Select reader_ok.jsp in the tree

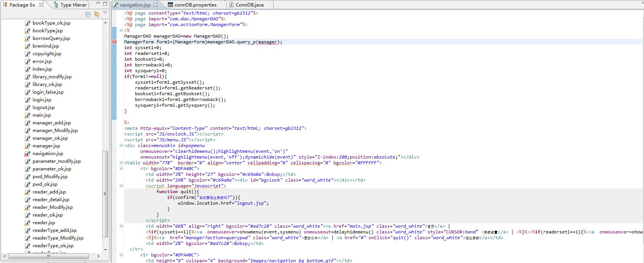pos(48,215)
